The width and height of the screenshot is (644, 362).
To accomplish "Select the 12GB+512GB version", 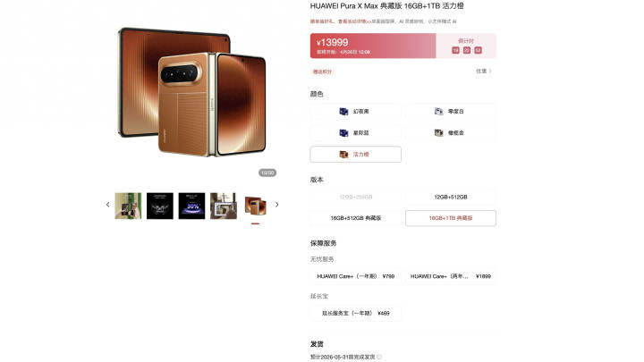I will (x=451, y=197).
